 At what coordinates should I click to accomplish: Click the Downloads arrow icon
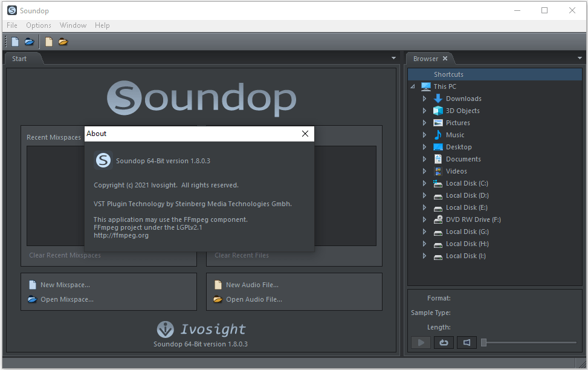pos(438,99)
